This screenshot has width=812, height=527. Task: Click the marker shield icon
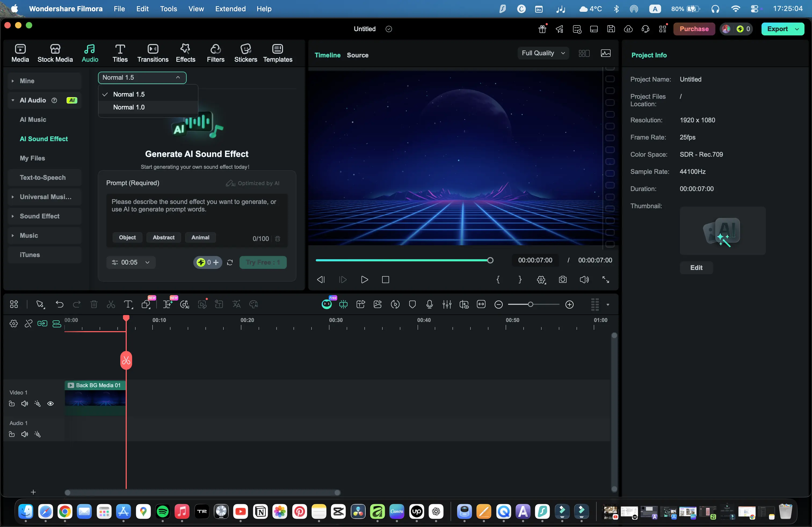412,304
